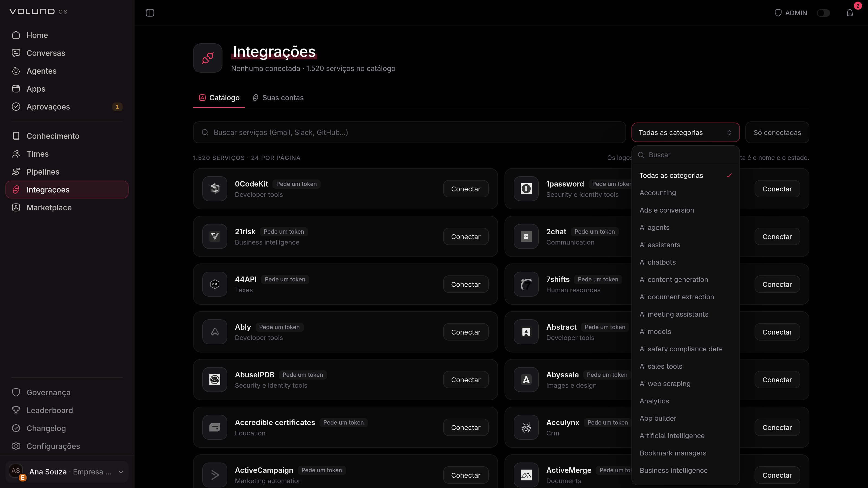Click the Abstract logo

[526, 332]
